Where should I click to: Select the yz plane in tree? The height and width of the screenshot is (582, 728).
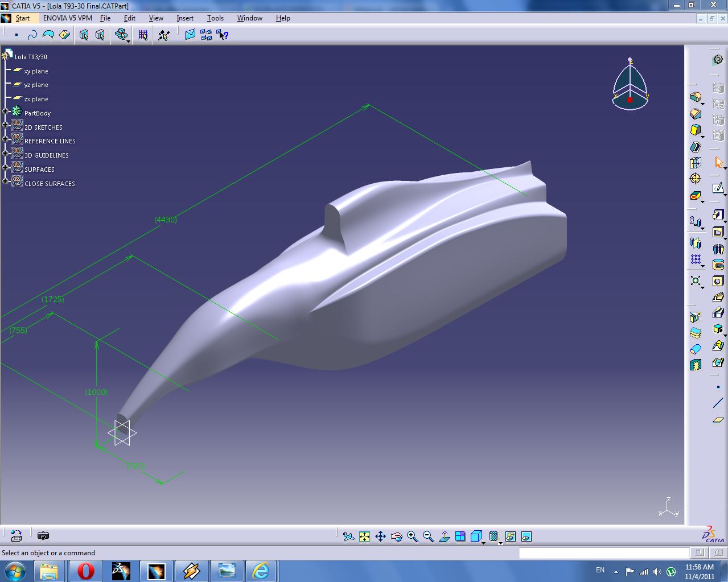point(36,85)
